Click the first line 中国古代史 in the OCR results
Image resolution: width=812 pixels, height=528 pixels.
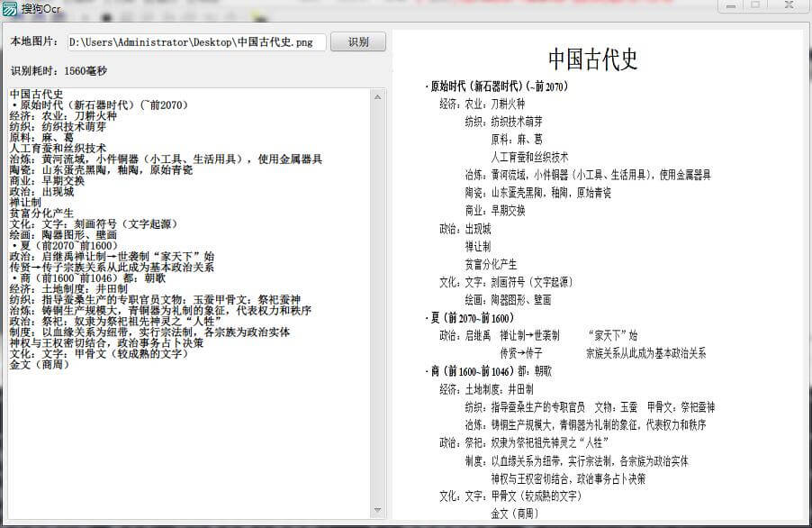pos(37,95)
